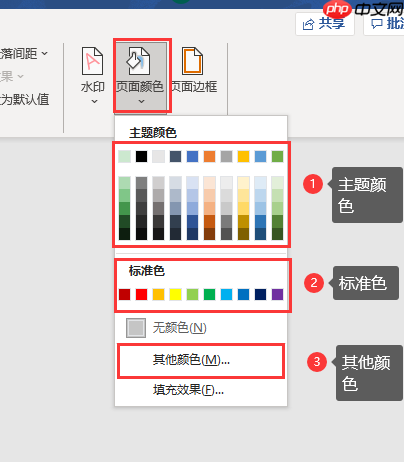Pick the lightest orange tint swatch
The width and height of the screenshot is (404, 462).
[209, 183]
